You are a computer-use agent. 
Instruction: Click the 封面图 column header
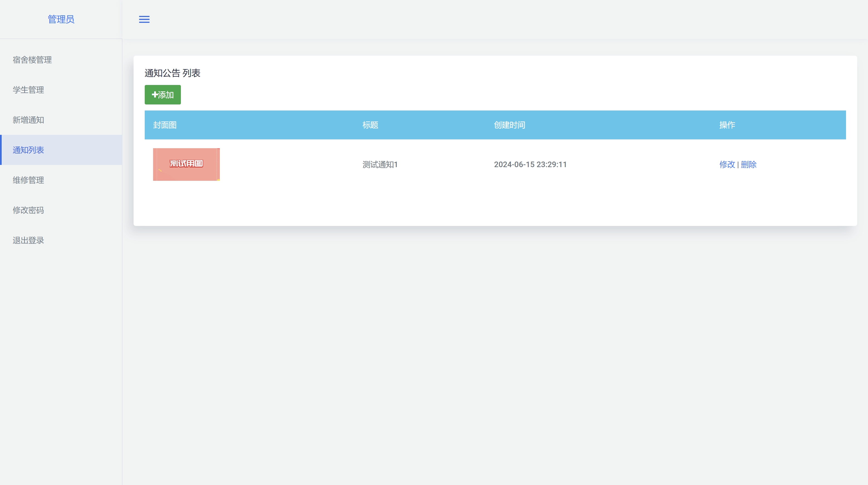[165, 125]
